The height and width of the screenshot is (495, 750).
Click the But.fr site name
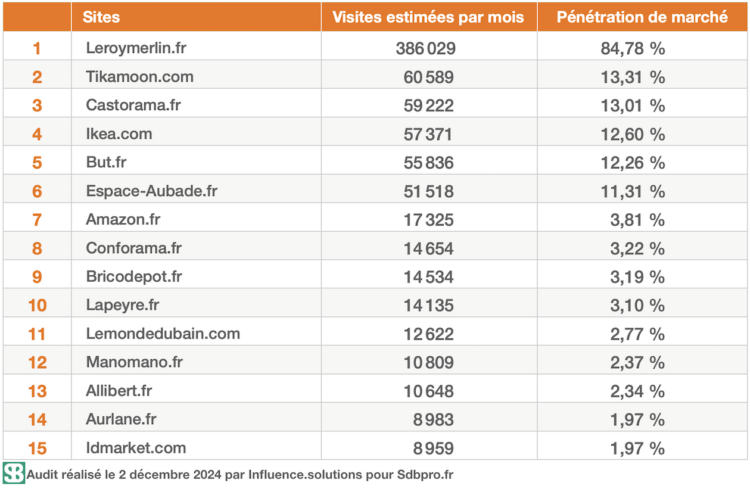click(106, 162)
